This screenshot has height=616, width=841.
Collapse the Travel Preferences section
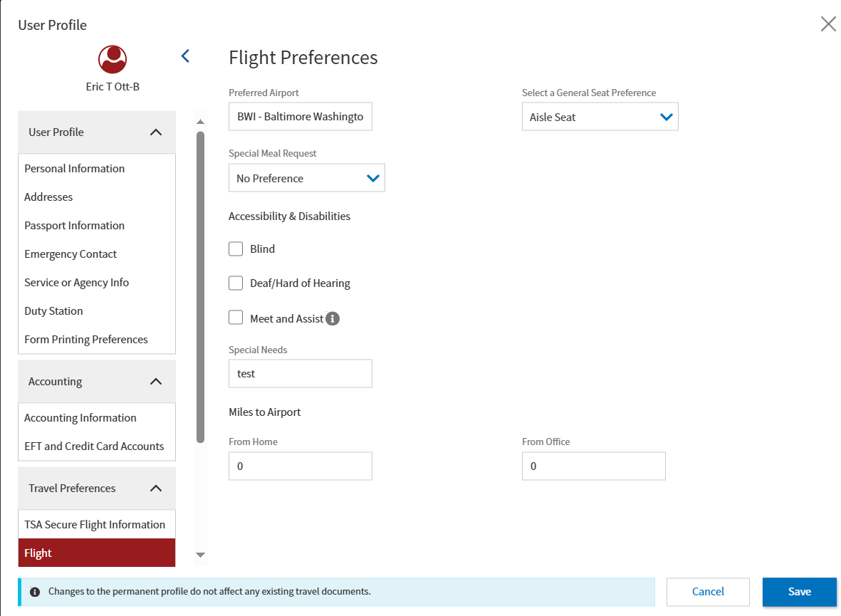click(x=156, y=489)
